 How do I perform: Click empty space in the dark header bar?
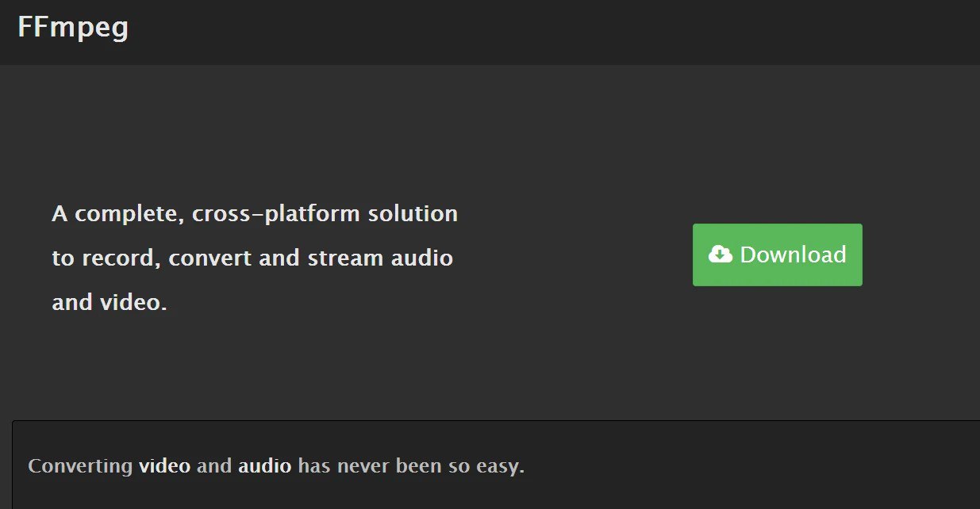(555, 32)
